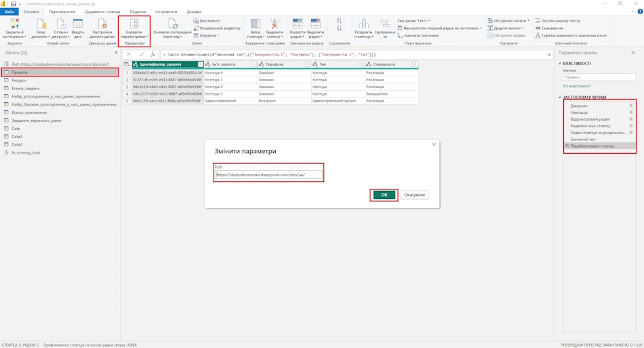
Task: Switch to the Подання ribbon tab
Action: point(138,12)
